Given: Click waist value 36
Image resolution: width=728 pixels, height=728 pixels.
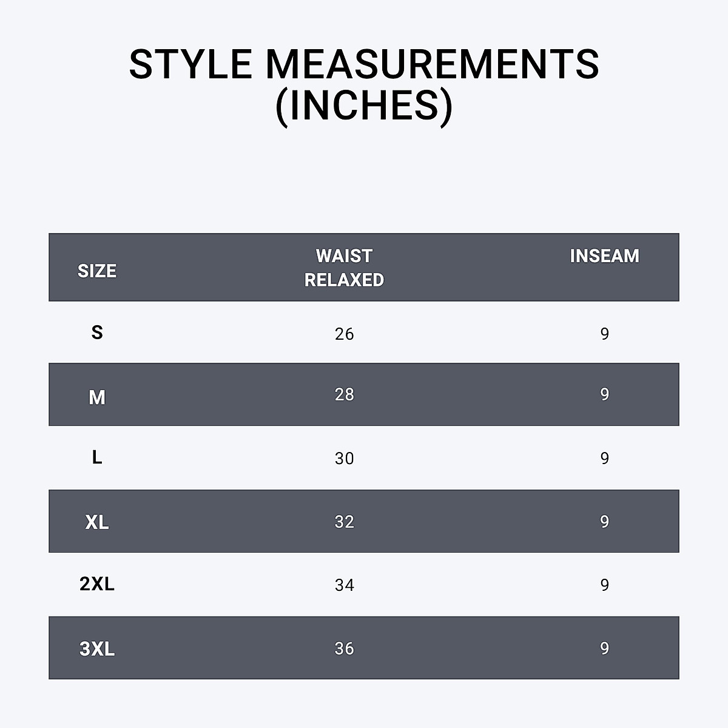Looking at the screenshot, I should click(344, 649).
